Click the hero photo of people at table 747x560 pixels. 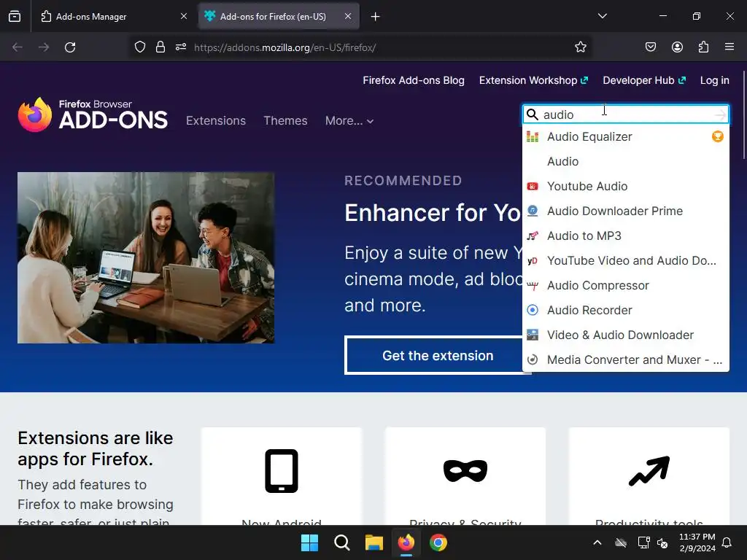[x=146, y=257]
